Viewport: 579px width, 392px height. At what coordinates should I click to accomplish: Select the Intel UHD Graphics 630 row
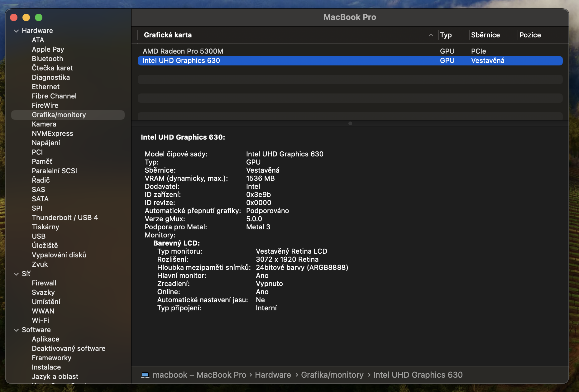point(350,60)
